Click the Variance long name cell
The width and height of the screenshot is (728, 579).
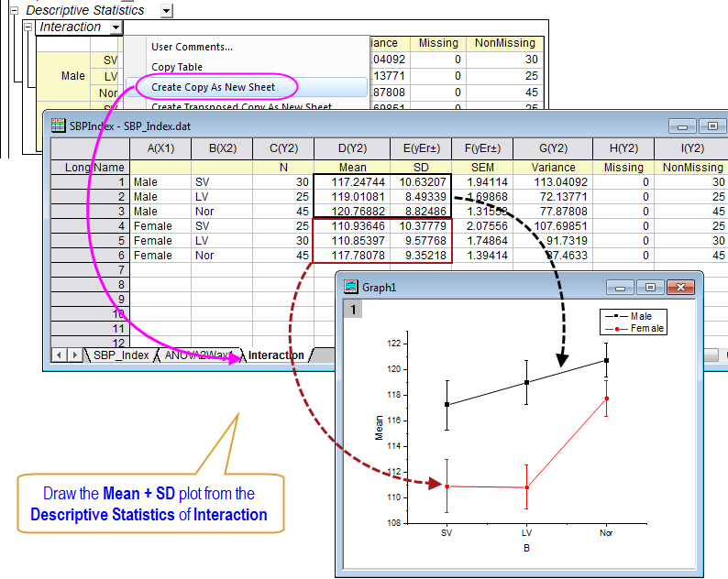pyautogui.click(x=553, y=167)
